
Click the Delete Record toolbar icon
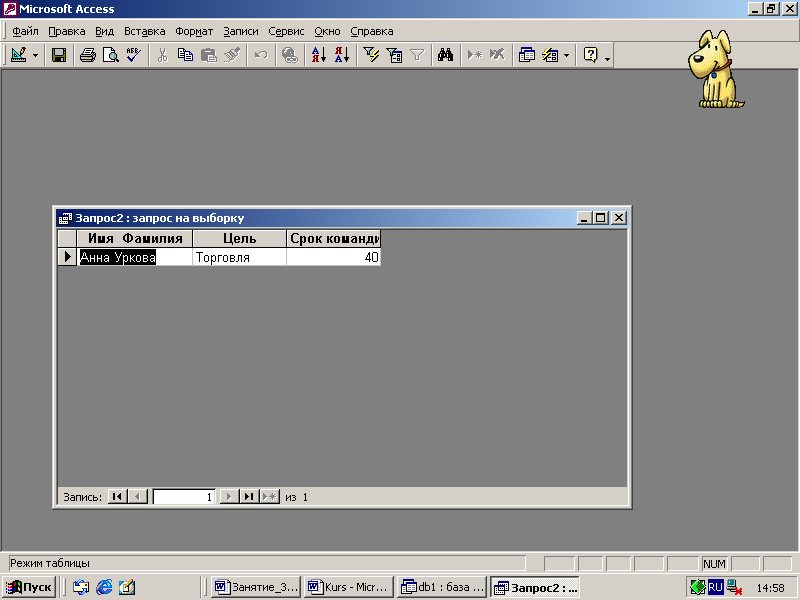coord(497,55)
